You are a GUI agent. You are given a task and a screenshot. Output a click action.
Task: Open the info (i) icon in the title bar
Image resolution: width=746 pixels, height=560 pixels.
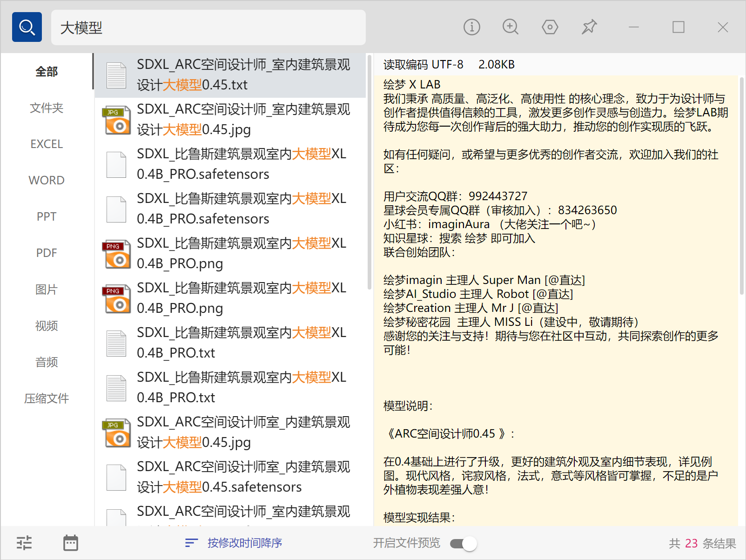pos(471,27)
